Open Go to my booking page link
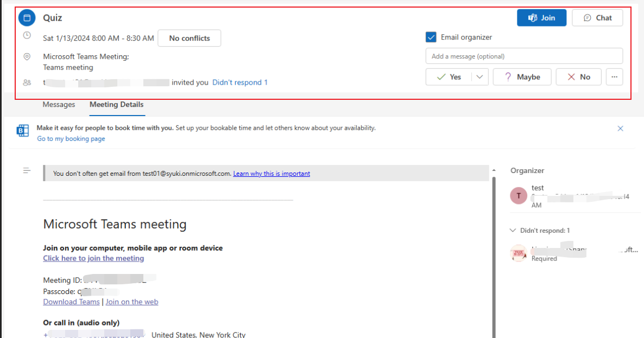644x338 pixels. tap(71, 139)
